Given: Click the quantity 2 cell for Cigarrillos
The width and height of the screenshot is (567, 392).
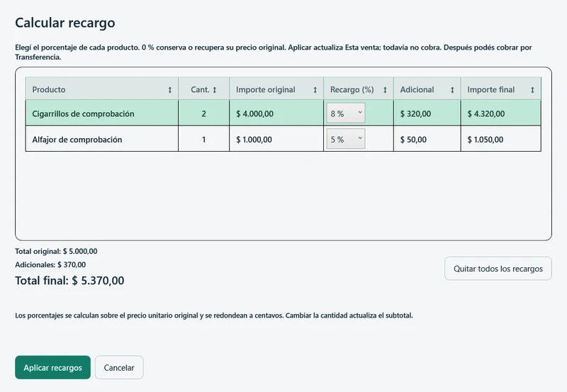Looking at the screenshot, I should pyautogui.click(x=203, y=113).
